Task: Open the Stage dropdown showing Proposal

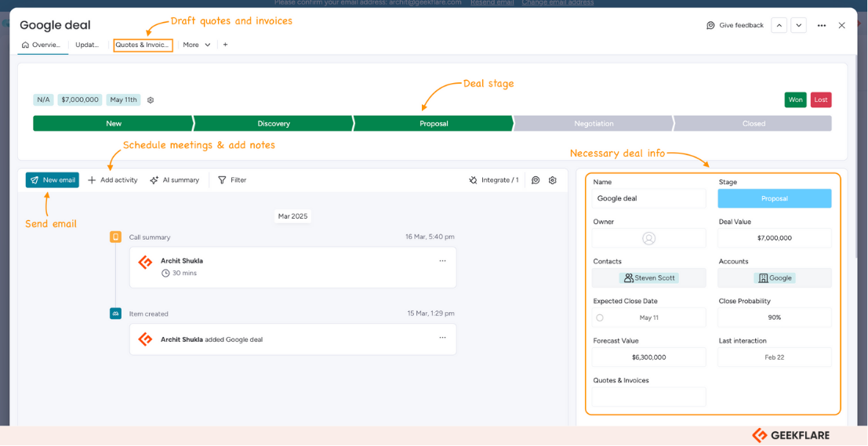Action: click(774, 198)
